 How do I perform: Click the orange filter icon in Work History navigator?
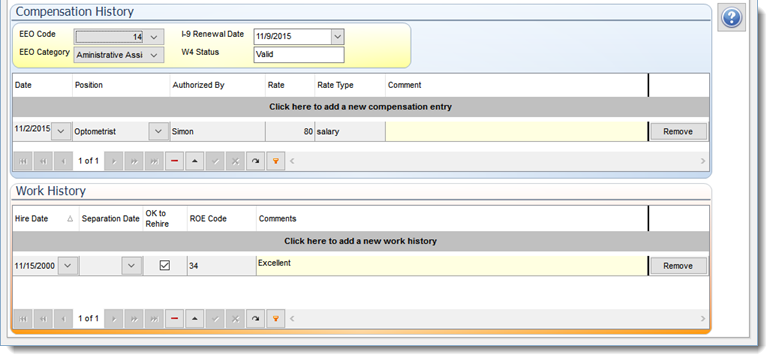pyautogui.click(x=276, y=319)
